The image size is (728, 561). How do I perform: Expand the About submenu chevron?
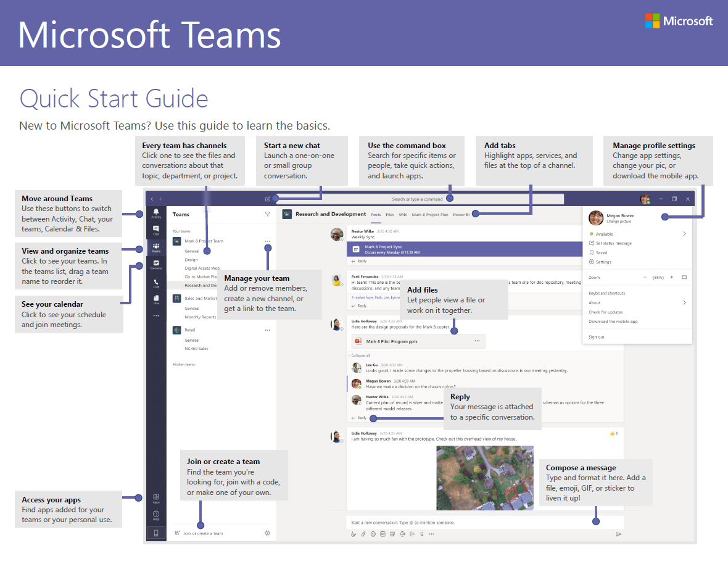[x=685, y=302]
